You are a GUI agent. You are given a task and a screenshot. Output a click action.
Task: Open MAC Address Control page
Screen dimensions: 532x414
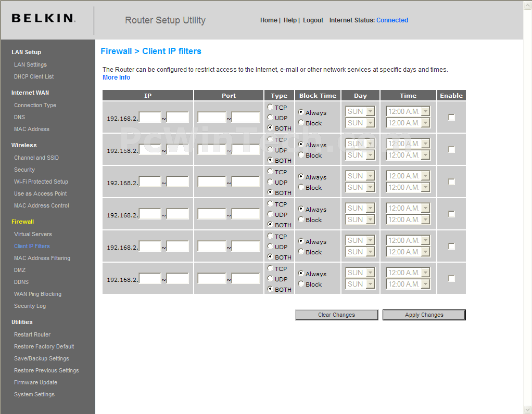[x=42, y=205]
